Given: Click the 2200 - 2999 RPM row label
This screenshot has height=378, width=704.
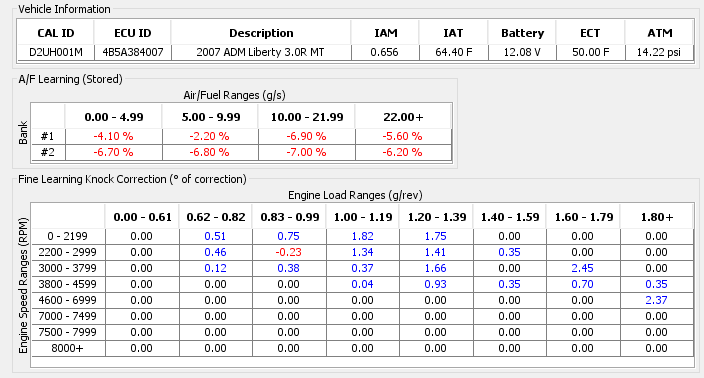Looking at the screenshot, I should coord(67,252).
